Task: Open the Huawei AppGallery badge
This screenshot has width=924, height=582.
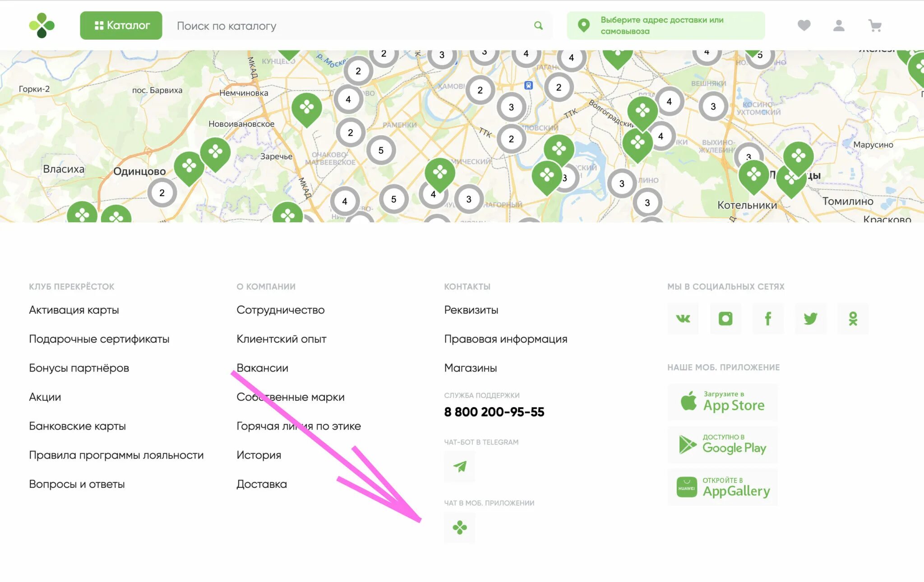Action: click(x=722, y=487)
